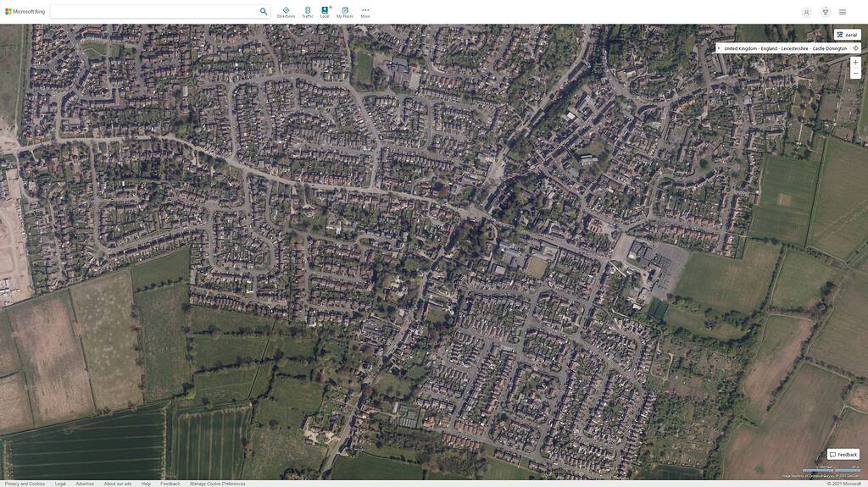
Task: Collapse the location breadcrumb arrow
Action: click(x=720, y=48)
